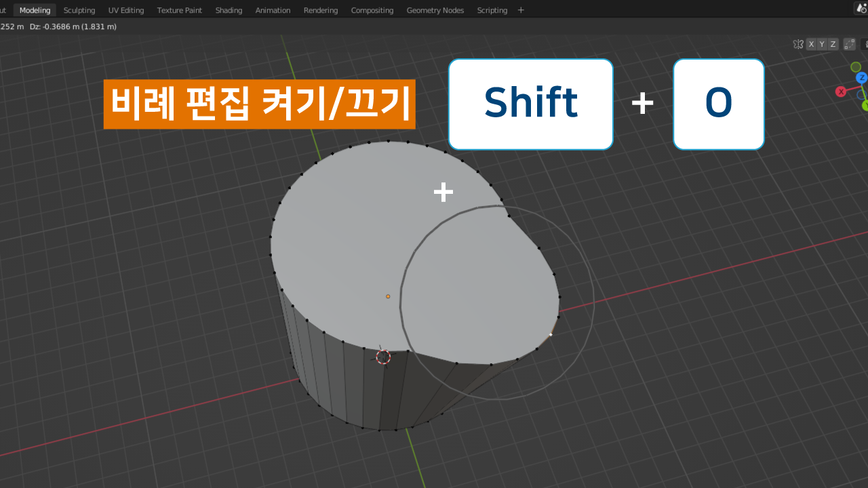The width and height of the screenshot is (868, 488).
Task: Add a new workspace with plus tab
Action: 521,10
